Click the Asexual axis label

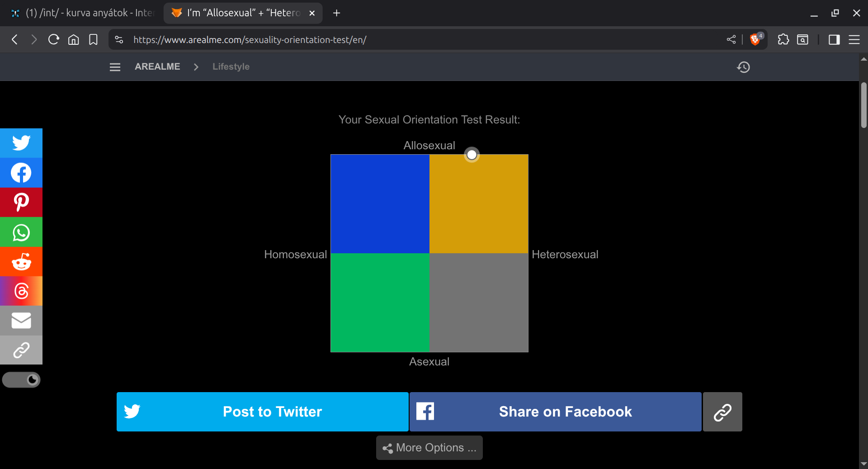coord(429,362)
